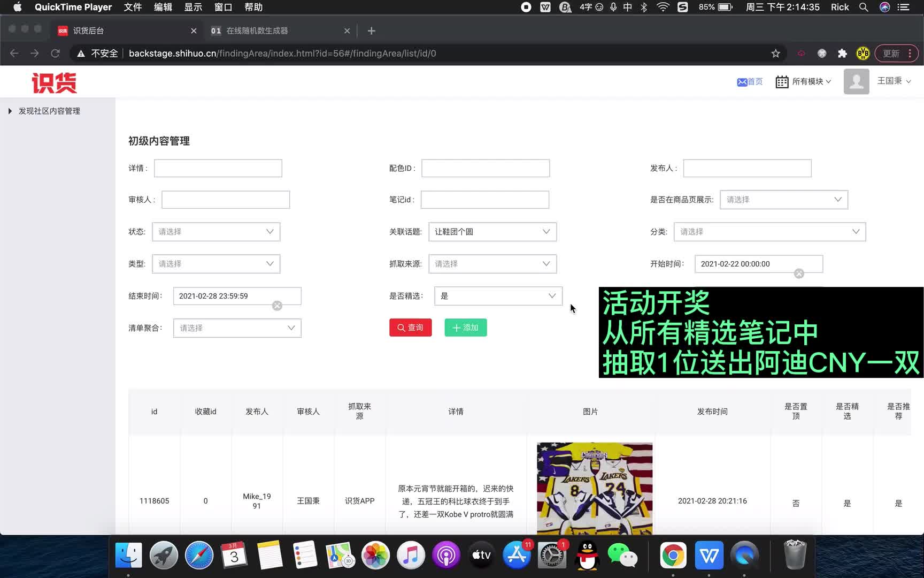
Task: Focus the 审核人 input field
Action: point(226,200)
